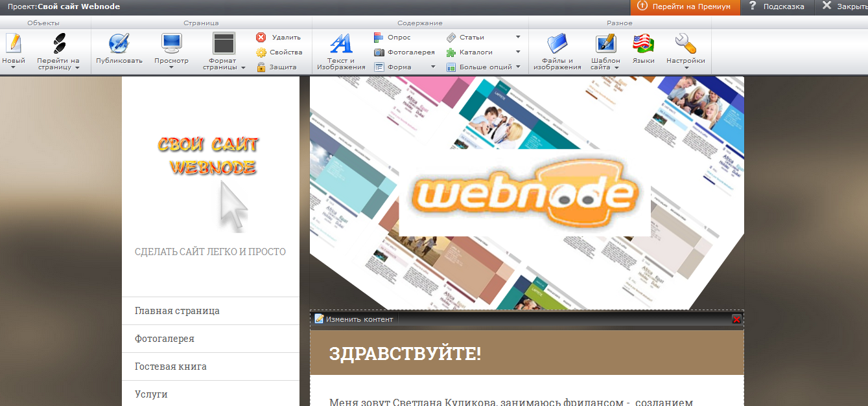Open the Языки flags icon
Image resolution: width=868 pixels, height=406 pixels.
point(643,43)
